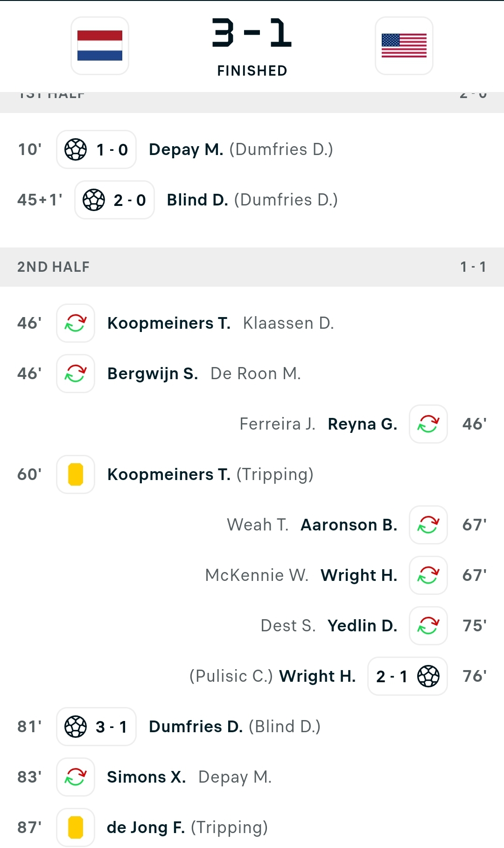Tap Koopmeiners substitution icon at 46'
This screenshot has height=848, width=504.
pyautogui.click(x=76, y=323)
